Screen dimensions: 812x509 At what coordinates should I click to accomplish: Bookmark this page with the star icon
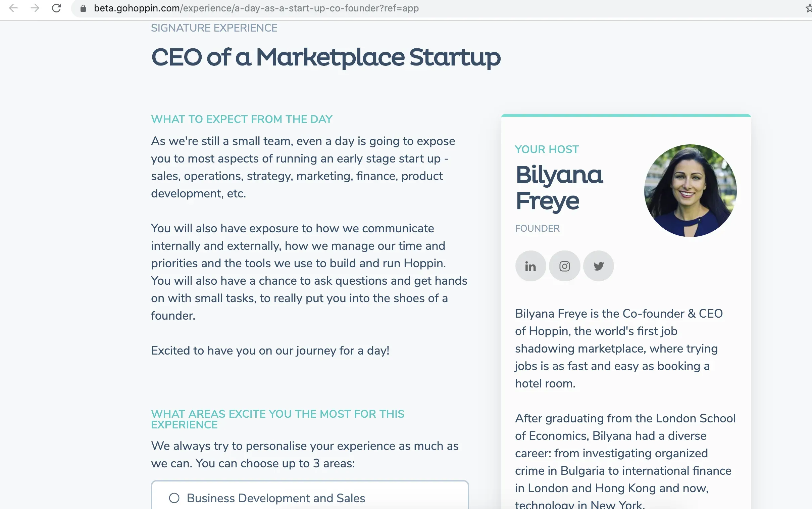[808, 8]
